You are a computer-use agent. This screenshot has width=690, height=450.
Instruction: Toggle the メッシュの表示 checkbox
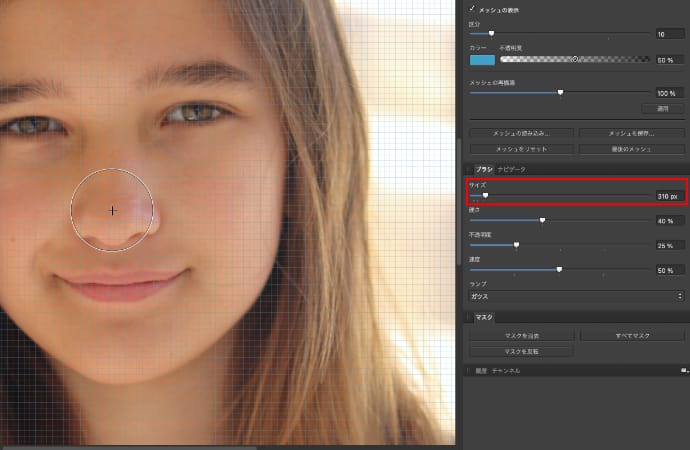(x=473, y=9)
